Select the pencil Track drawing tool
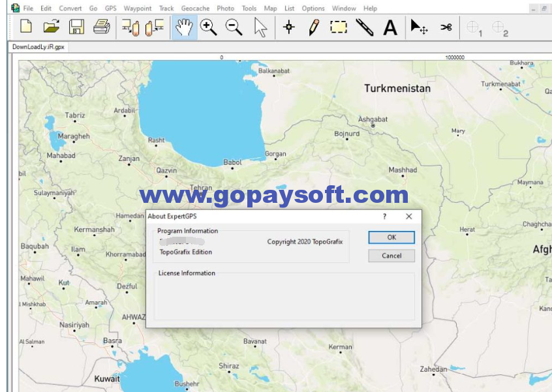The height and width of the screenshot is (392, 552). click(x=314, y=27)
